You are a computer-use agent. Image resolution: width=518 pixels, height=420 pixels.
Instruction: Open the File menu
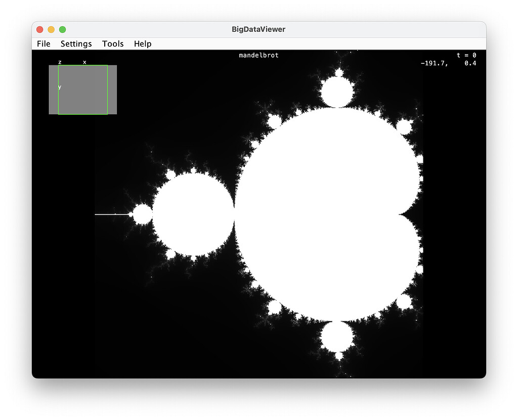click(43, 44)
